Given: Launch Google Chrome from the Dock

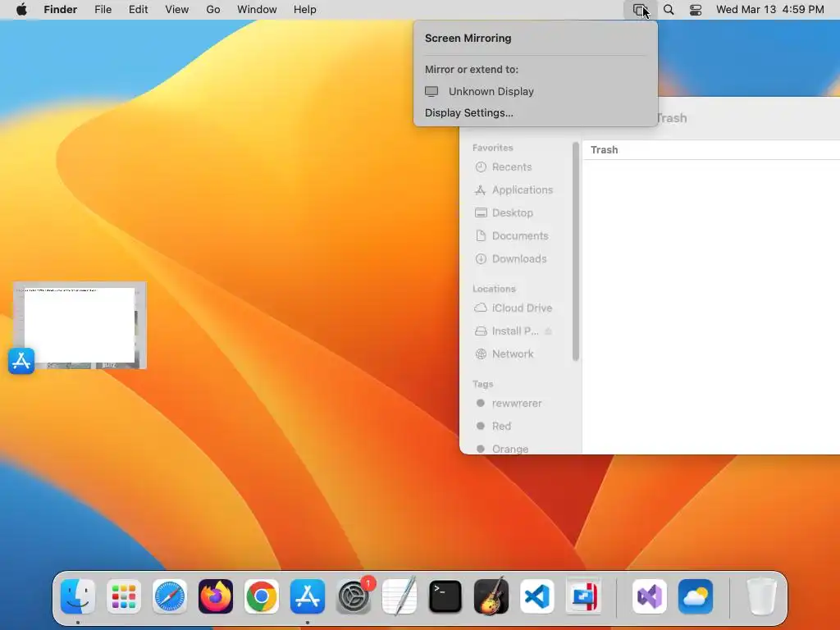Looking at the screenshot, I should [x=262, y=597].
